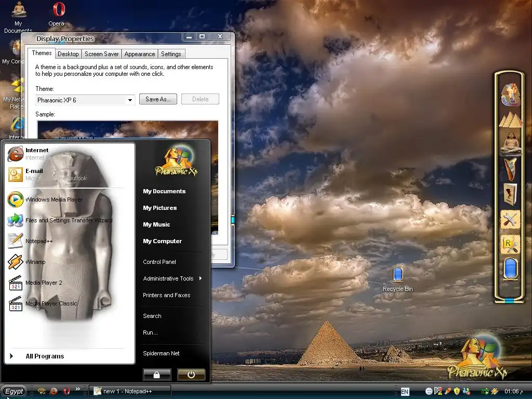The image size is (532, 399).
Task: Launch Winamp from Start menu
Action: [x=70, y=262]
